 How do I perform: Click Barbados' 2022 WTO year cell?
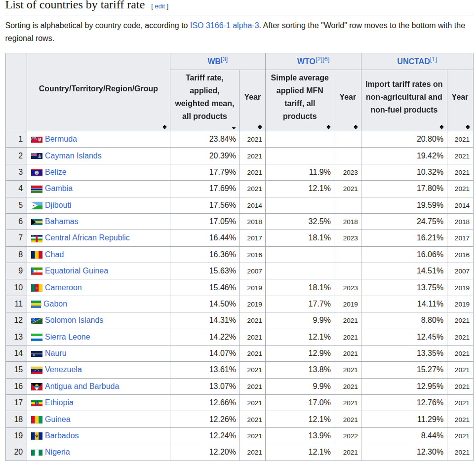348,436
